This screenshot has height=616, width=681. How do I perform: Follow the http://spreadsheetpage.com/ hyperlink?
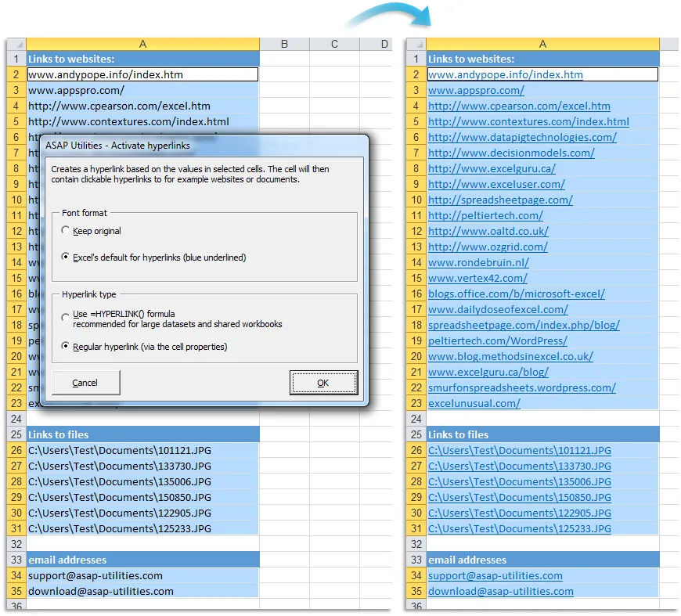500,200
